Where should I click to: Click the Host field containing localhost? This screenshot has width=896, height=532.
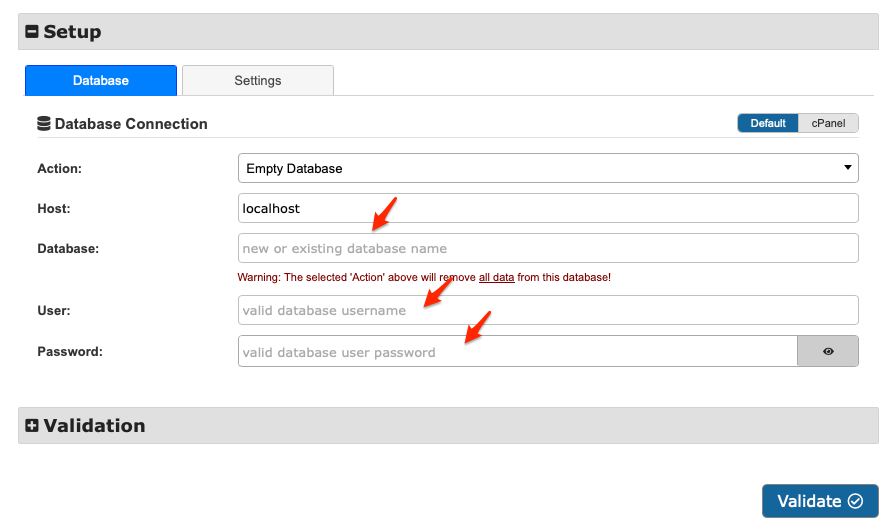pyautogui.click(x=548, y=208)
